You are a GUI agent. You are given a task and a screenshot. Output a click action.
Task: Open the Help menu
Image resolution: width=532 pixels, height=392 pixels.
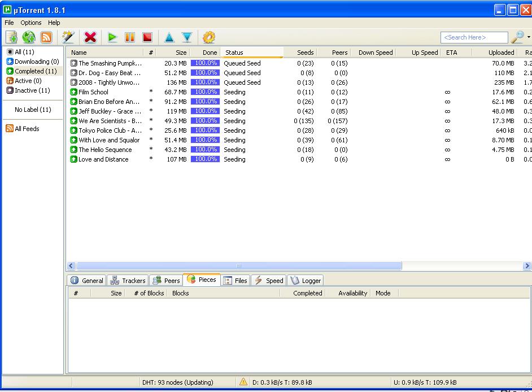(x=54, y=23)
